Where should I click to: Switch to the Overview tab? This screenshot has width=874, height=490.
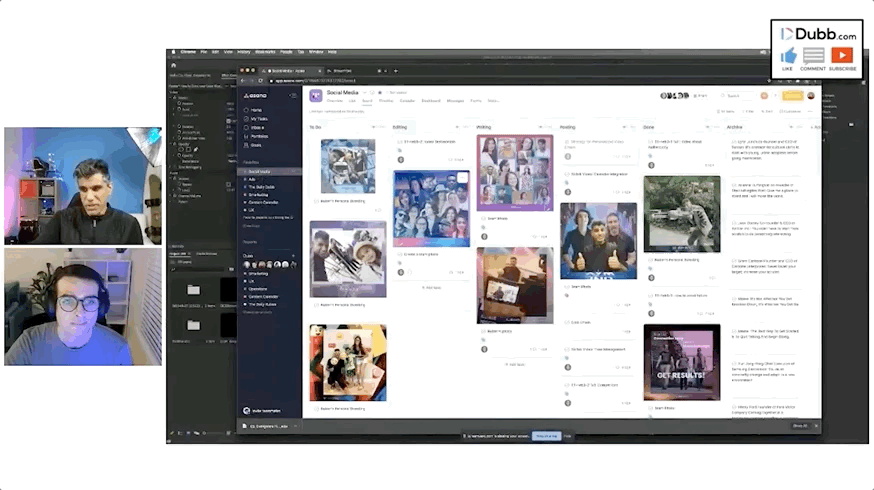[334, 101]
